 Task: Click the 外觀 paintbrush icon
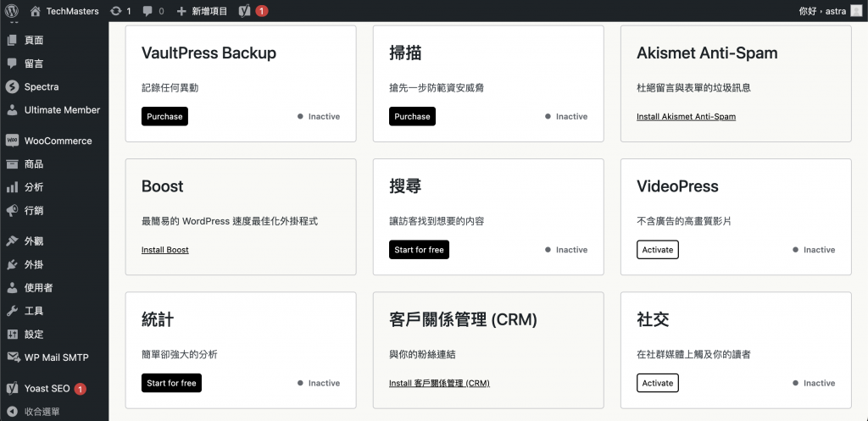(12, 241)
